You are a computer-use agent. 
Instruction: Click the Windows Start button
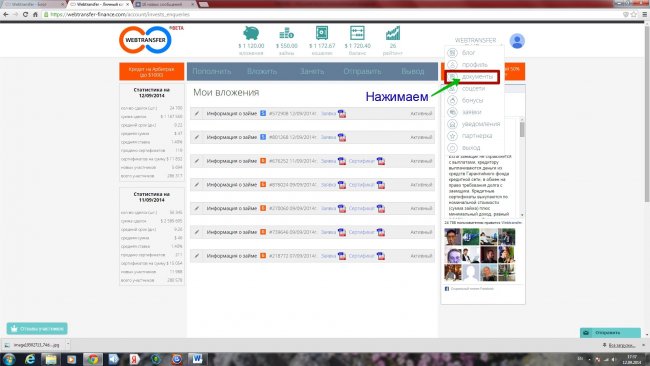tap(9, 359)
